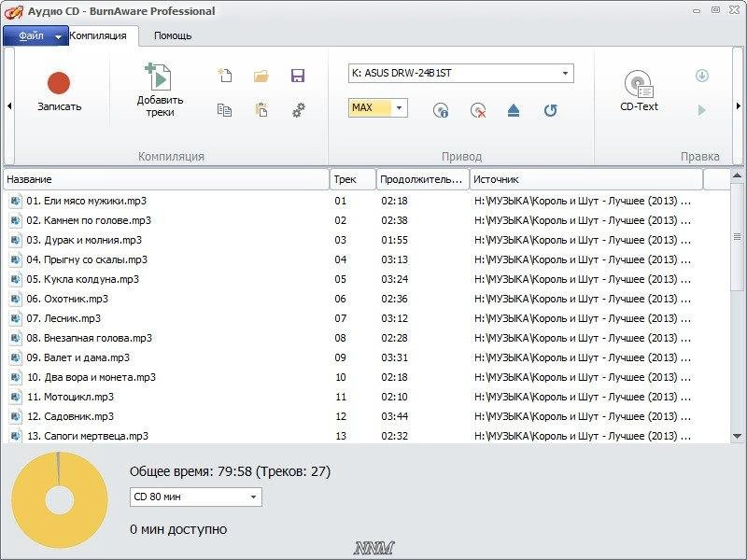Create a new compilation with the blank page icon
747x560 pixels.
coord(224,76)
